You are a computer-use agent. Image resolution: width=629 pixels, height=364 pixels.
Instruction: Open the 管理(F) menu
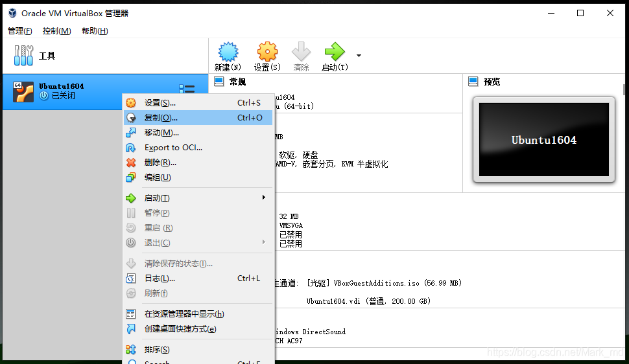click(19, 31)
